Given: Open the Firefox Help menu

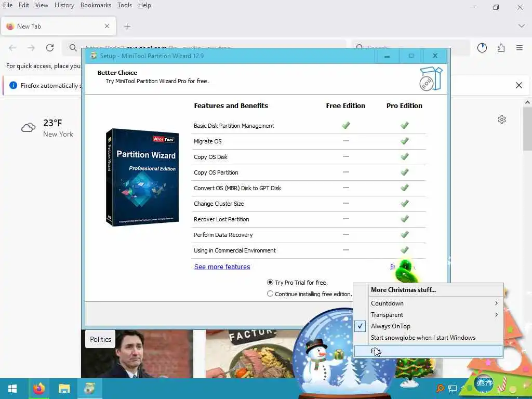Looking at the screenshot, I should [x=144, y=5].
